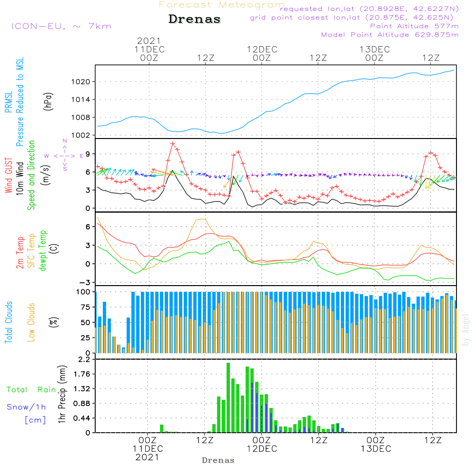Click the '(C)' temperature unit label
The height and width of the screenshot is (476, 476).
(x=54, y=248)
